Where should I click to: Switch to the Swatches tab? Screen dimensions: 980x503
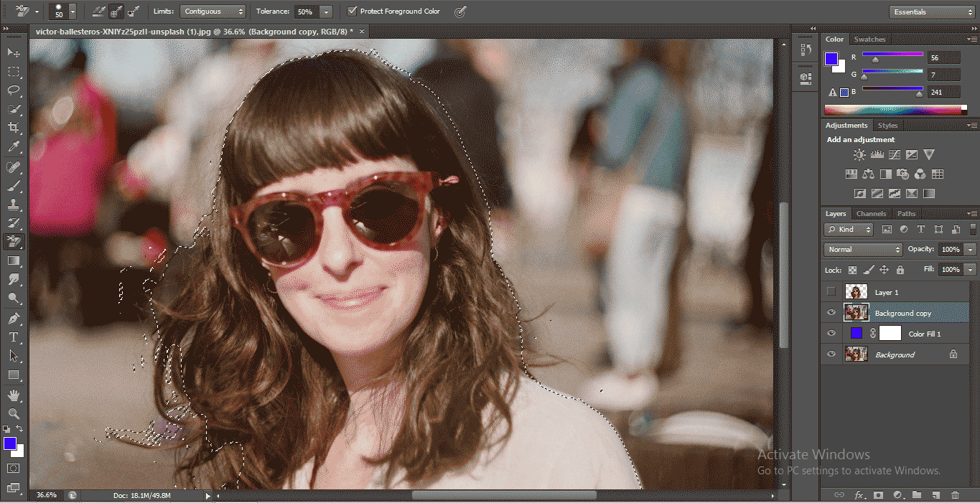click(x=869, y=39)
